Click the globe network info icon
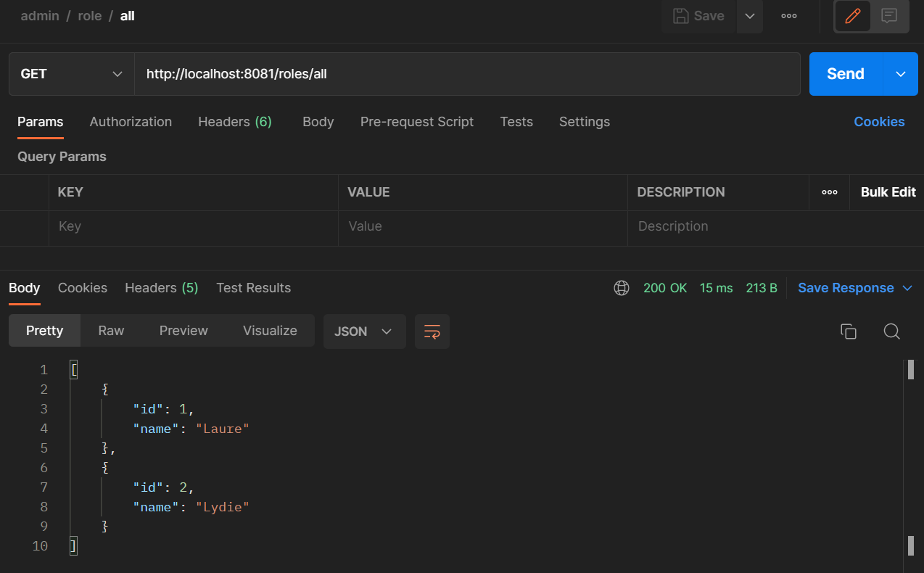Screen dimensions: 924x573 (x=622, y=288)
